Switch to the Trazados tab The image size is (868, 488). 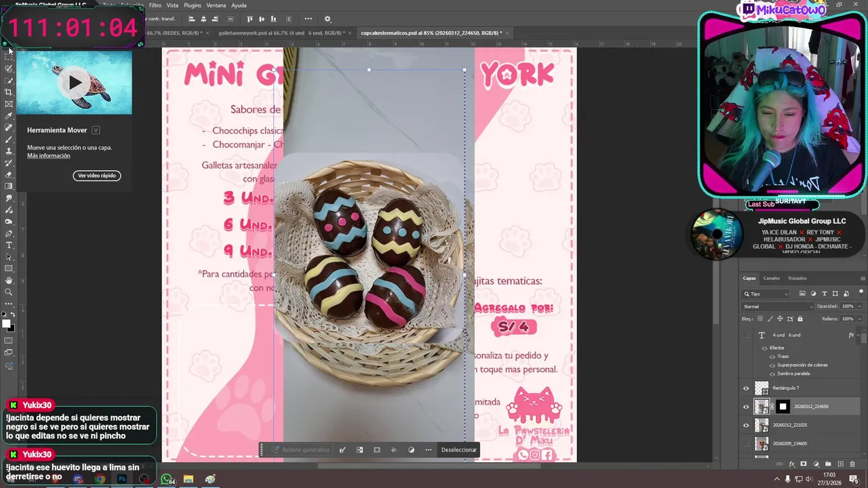pos(797,278)
